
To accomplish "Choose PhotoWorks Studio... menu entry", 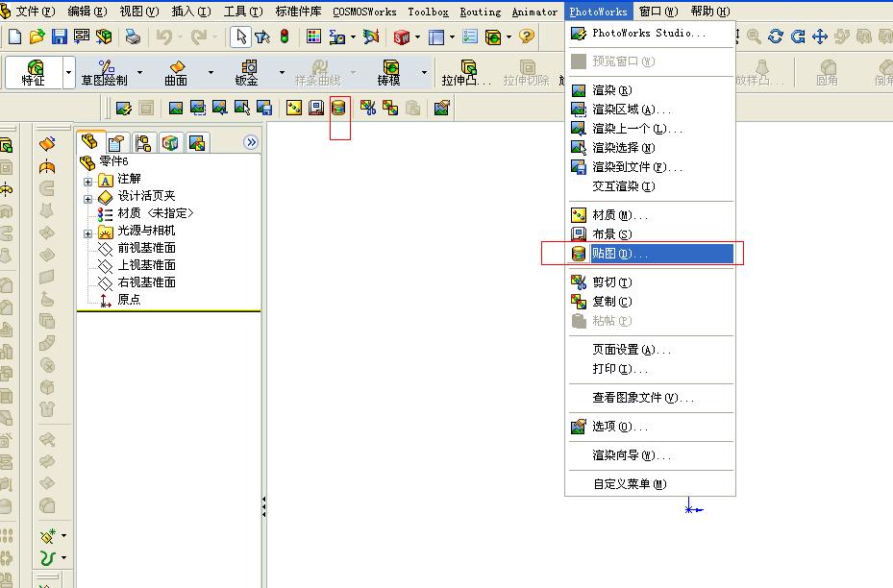I will point(650,33).
